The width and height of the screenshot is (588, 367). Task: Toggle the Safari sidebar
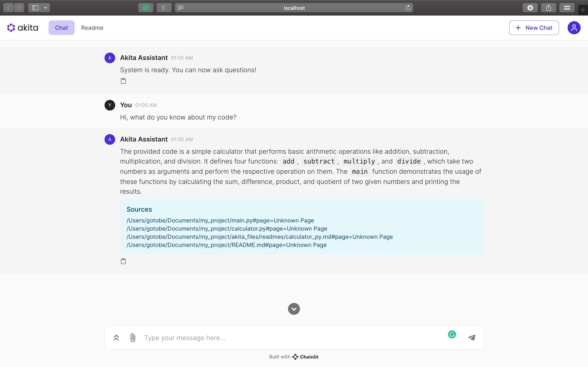35,8
